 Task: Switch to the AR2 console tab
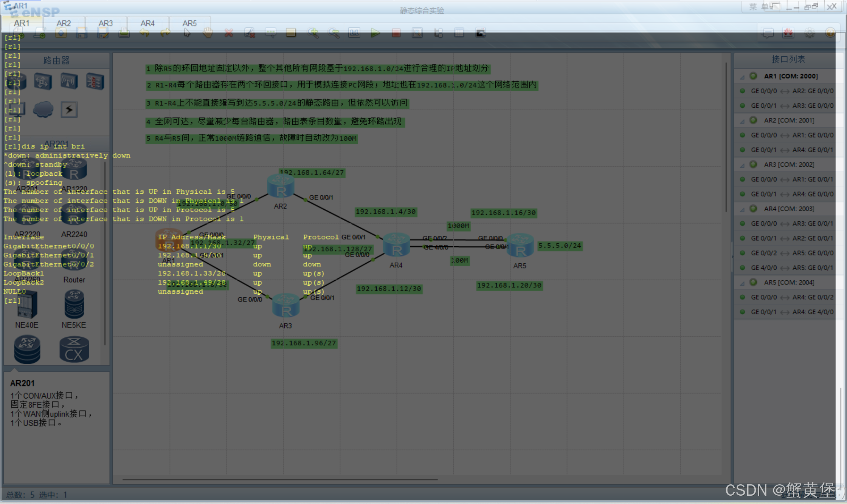click(x=64, y=23)
